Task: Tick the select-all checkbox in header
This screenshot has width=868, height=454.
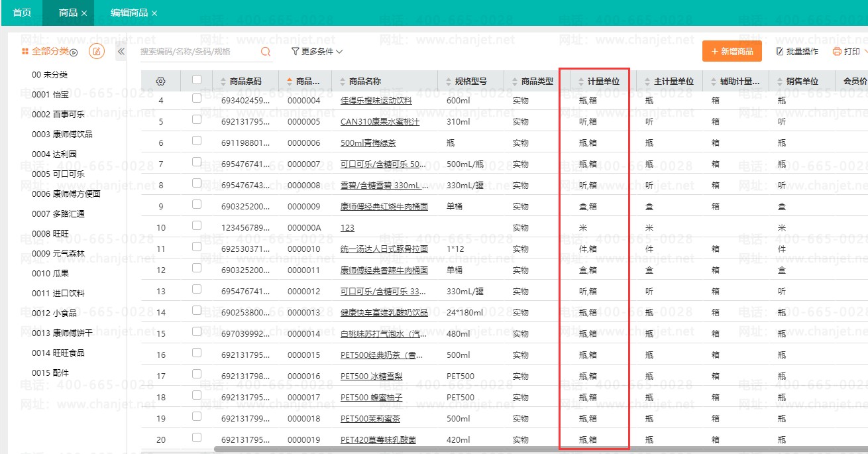Action: coord(196,80)
